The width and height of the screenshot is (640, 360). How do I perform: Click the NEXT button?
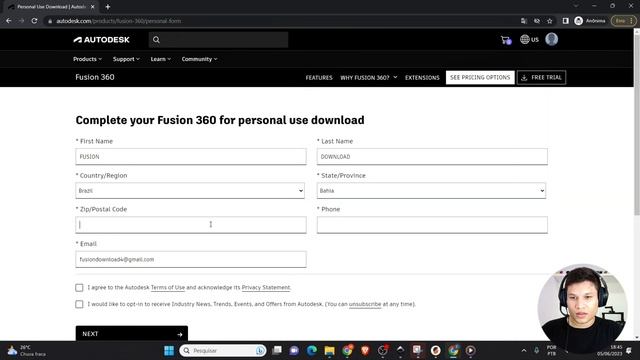coord(131,333)
